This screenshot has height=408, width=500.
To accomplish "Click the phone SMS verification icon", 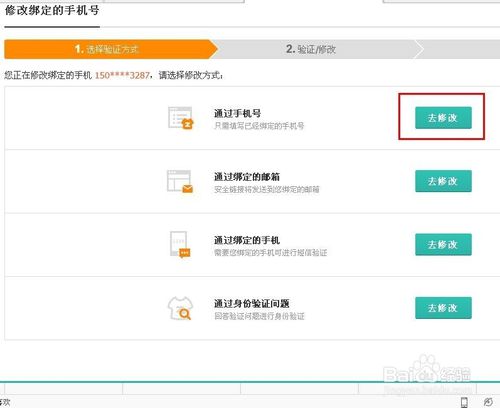I will tap(180, 245).
